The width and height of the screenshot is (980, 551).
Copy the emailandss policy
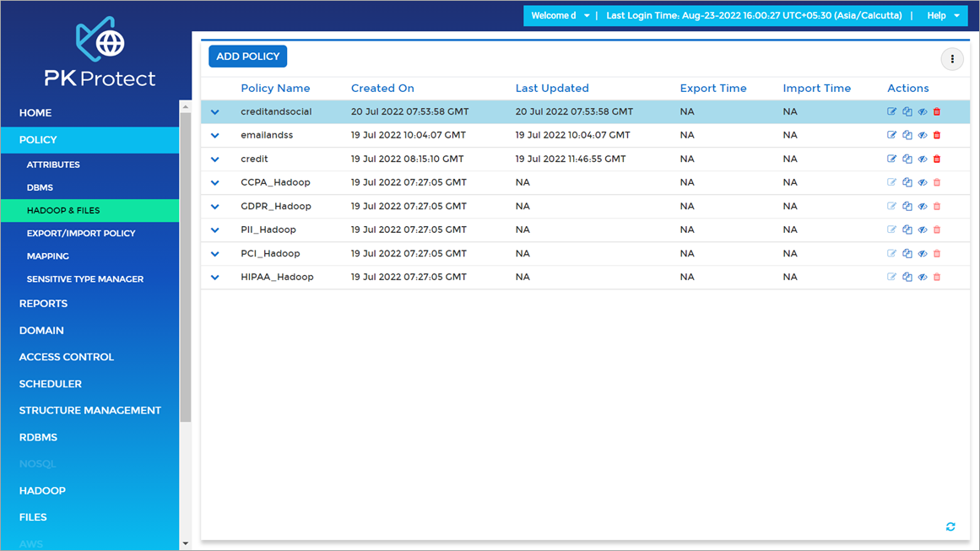[907, 134]
